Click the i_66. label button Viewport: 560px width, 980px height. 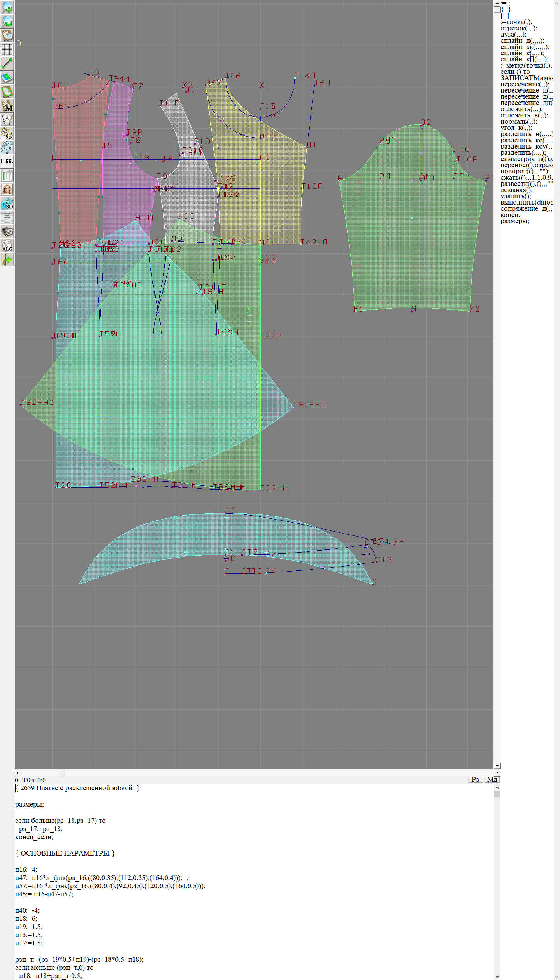tap(7, 161)
